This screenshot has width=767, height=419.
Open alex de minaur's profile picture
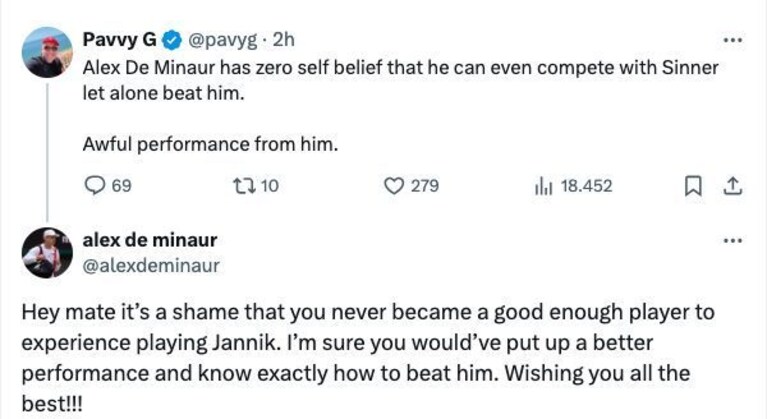click(x=47, y=253)
